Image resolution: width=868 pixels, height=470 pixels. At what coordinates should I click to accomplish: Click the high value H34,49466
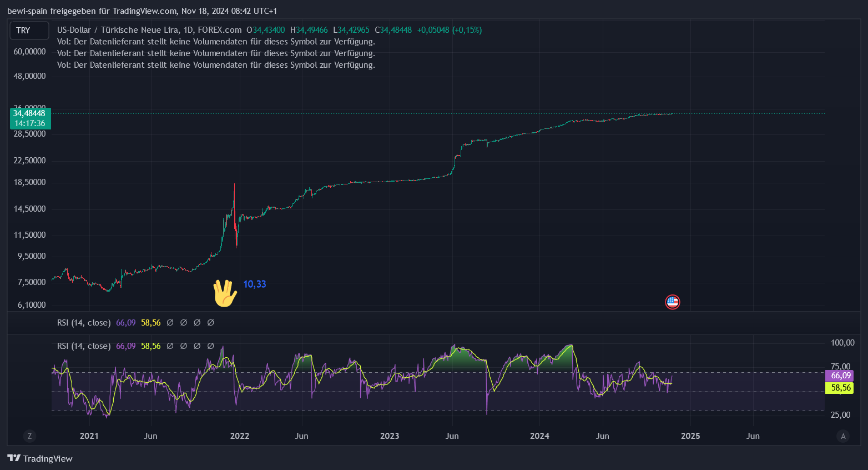[309, 30]
